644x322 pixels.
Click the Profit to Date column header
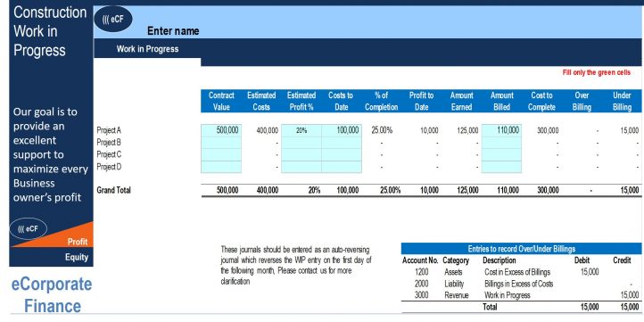tap(421, 101)
